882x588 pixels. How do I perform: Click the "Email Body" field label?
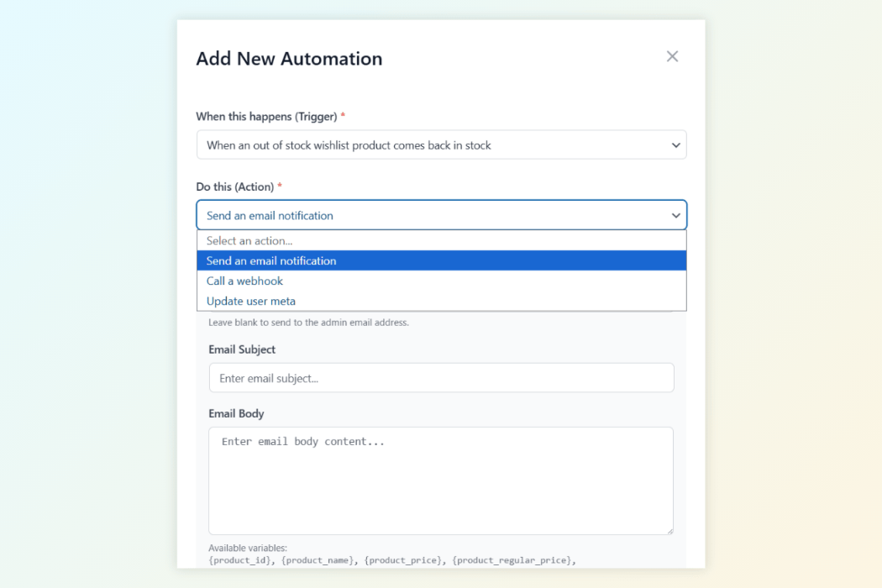236,413
